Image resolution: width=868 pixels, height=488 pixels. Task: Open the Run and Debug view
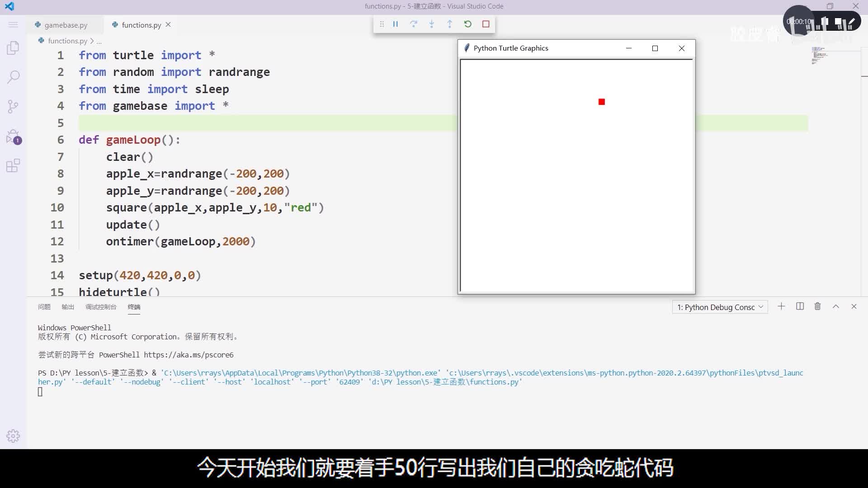click(x=13, y=136)
